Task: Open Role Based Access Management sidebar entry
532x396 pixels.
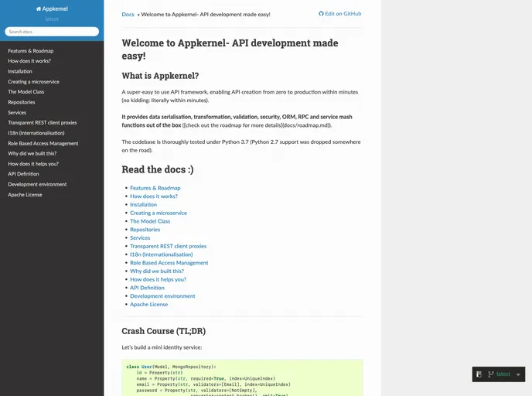Action: click(43, 143)
